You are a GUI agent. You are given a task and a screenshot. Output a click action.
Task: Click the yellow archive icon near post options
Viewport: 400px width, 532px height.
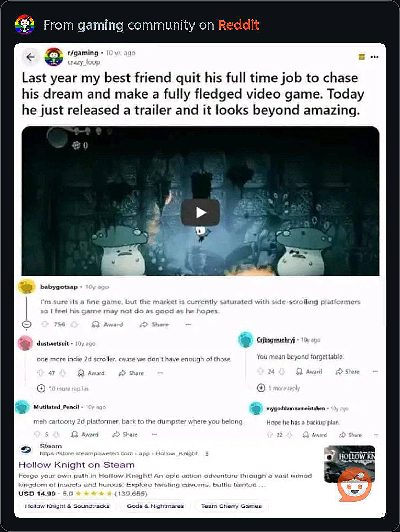[x=362, y=57]
